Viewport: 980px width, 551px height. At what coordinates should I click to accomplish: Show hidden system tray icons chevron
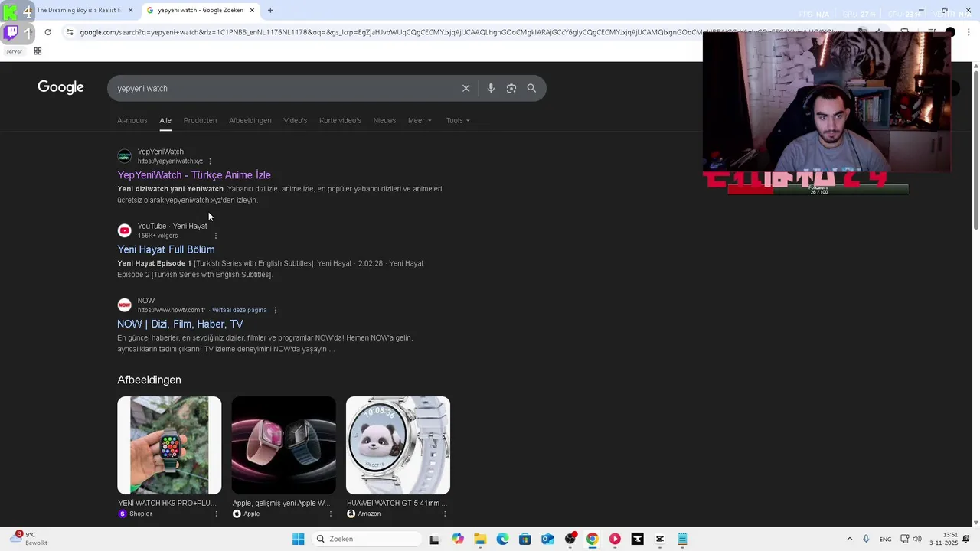849,539
